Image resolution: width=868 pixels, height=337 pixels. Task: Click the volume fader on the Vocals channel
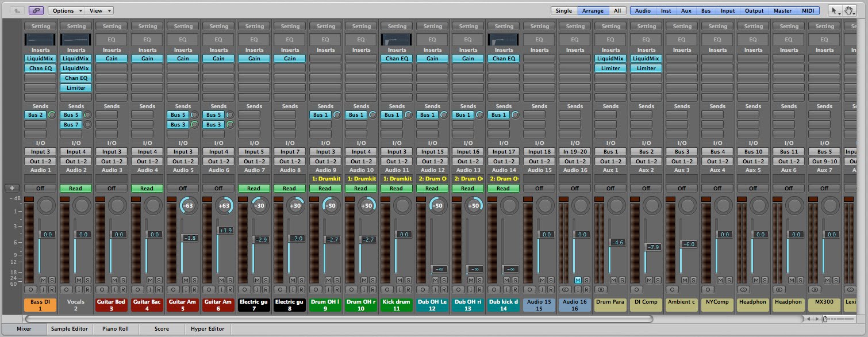point(75,235)
